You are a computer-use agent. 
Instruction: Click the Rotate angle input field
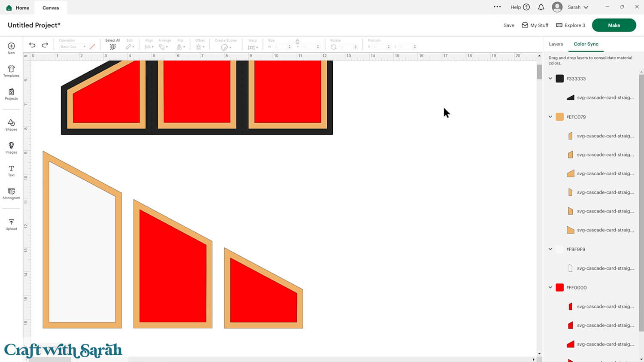[x=348, y=47]
